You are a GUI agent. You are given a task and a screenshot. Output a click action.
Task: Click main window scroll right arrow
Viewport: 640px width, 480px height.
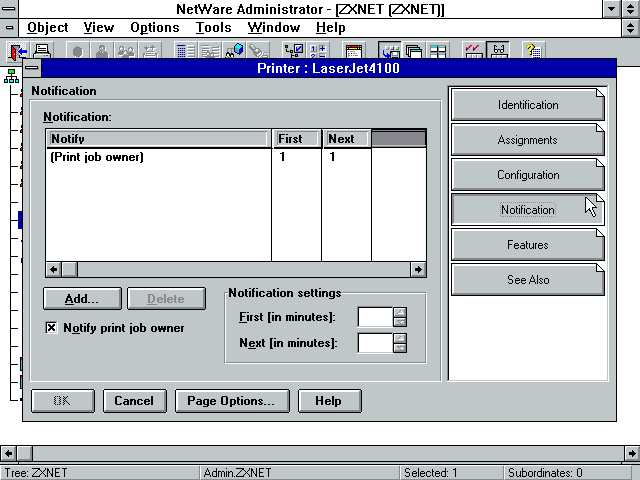[632, 453]
